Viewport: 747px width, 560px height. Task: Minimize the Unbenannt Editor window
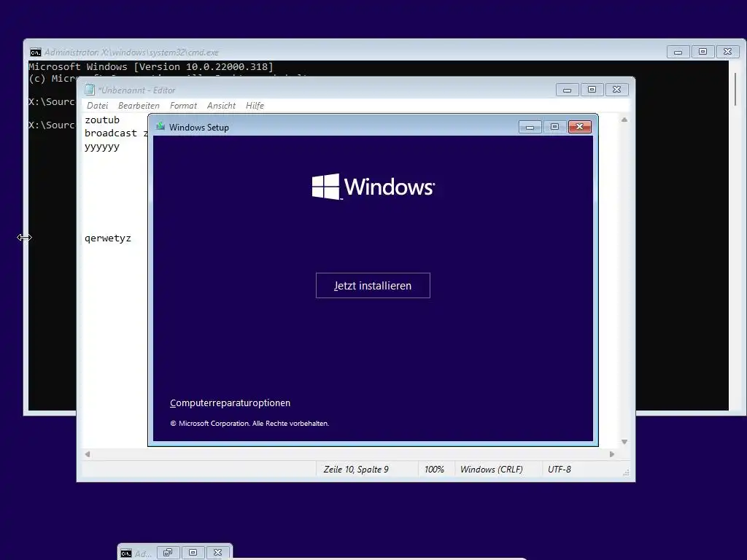pyautogui.click(x=567, y=90)
